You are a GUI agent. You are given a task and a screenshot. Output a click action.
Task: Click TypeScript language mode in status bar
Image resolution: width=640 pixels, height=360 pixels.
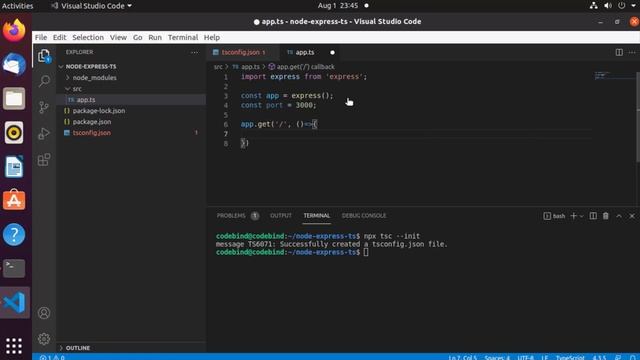point(570,358)
